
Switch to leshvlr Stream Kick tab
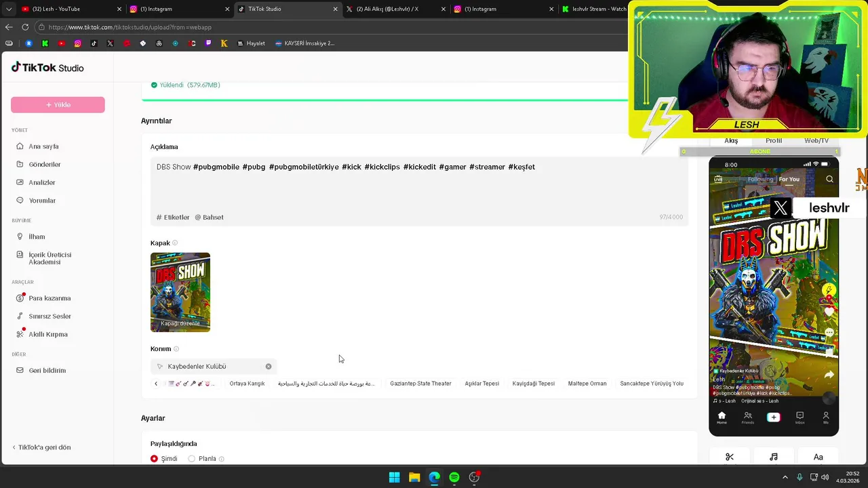[594, 9]
